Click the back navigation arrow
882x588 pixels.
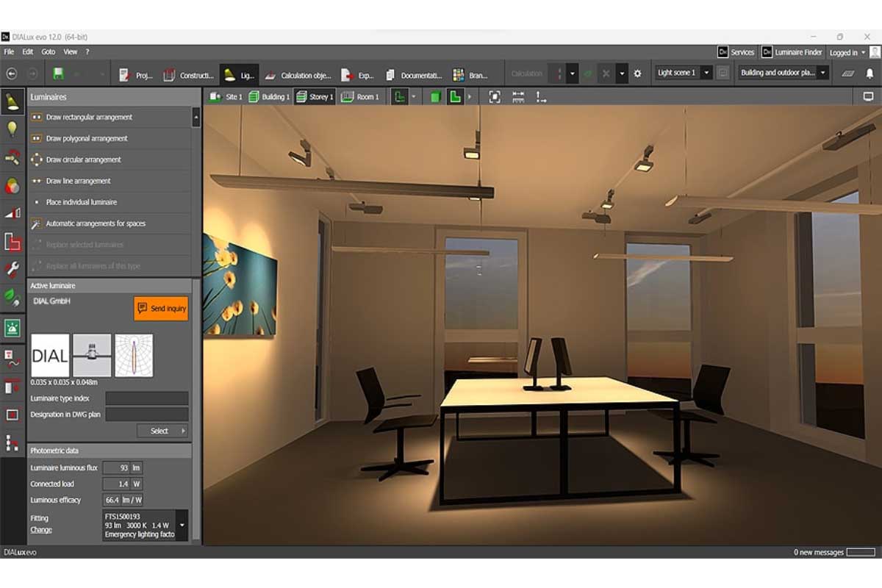click(12, 73)
